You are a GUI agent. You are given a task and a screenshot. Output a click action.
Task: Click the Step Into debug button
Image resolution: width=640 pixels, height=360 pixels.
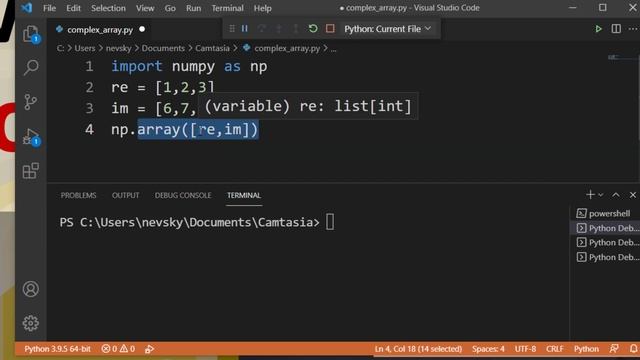(x=279, y=29)
